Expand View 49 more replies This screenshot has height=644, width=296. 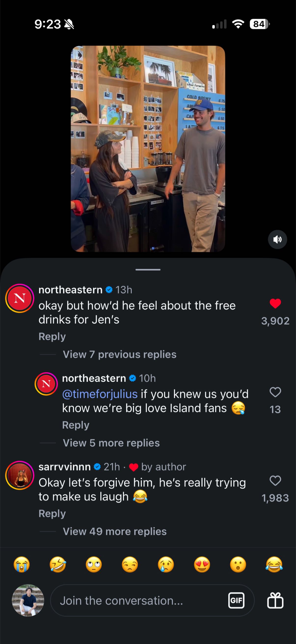tap(115, 531)
